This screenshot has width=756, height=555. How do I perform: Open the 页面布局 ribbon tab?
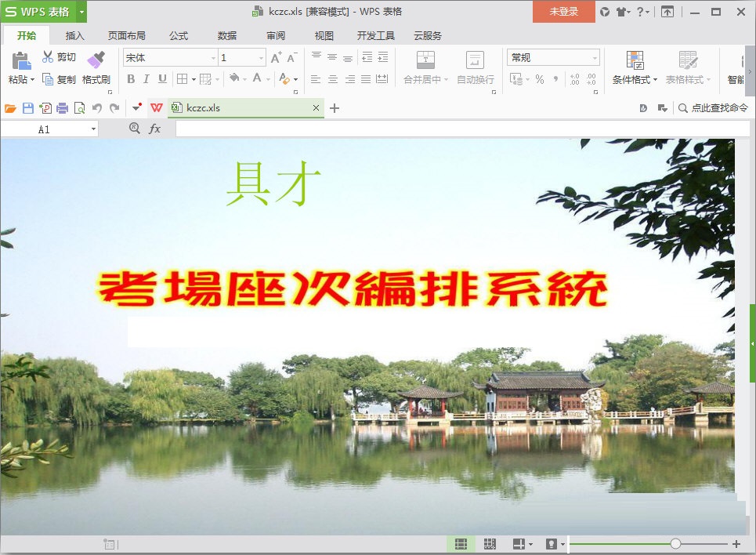(126, 35)
